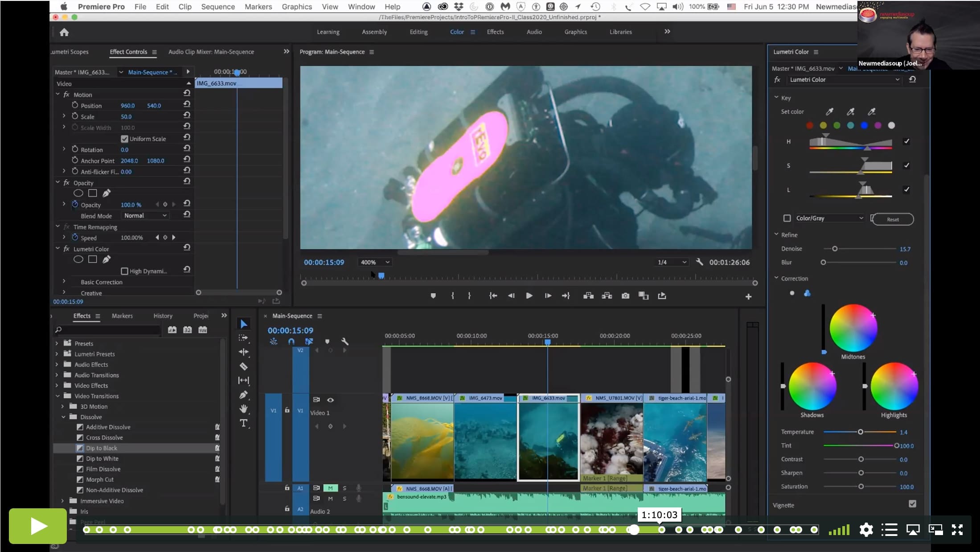Toggle the Uniform Scale checkbox
Image resolution: width=980 pixels, height=552 pixels.
pyautogui.click(x=124, y=139)
